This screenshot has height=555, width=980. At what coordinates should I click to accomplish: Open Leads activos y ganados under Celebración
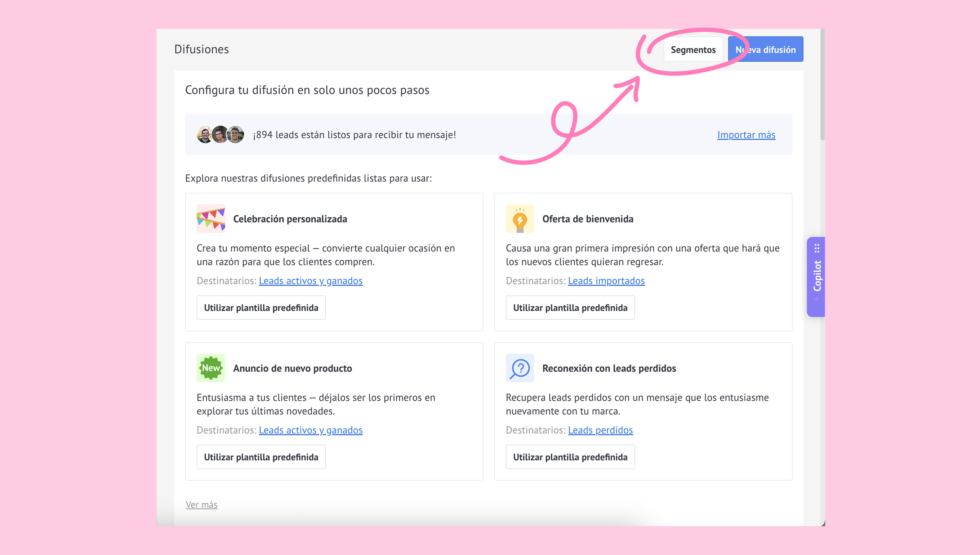(x=311, y=281)
